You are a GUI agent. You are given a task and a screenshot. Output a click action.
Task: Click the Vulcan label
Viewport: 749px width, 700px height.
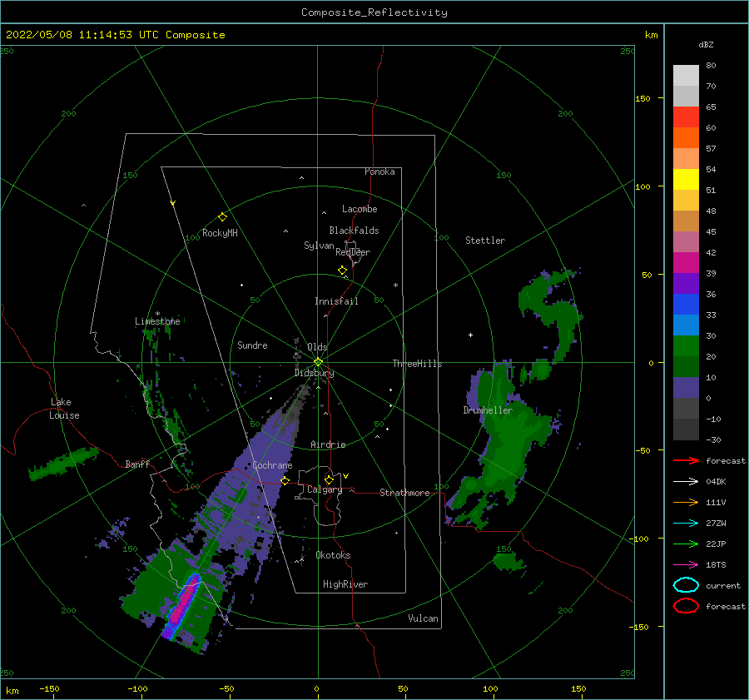(x=424, y=618)
